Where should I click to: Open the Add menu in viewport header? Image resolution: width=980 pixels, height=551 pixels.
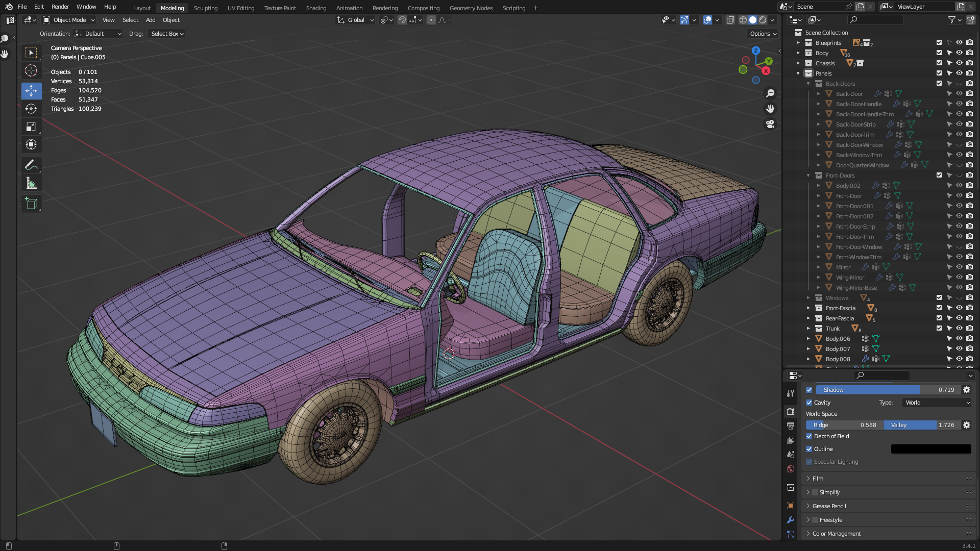pos(151,20)
